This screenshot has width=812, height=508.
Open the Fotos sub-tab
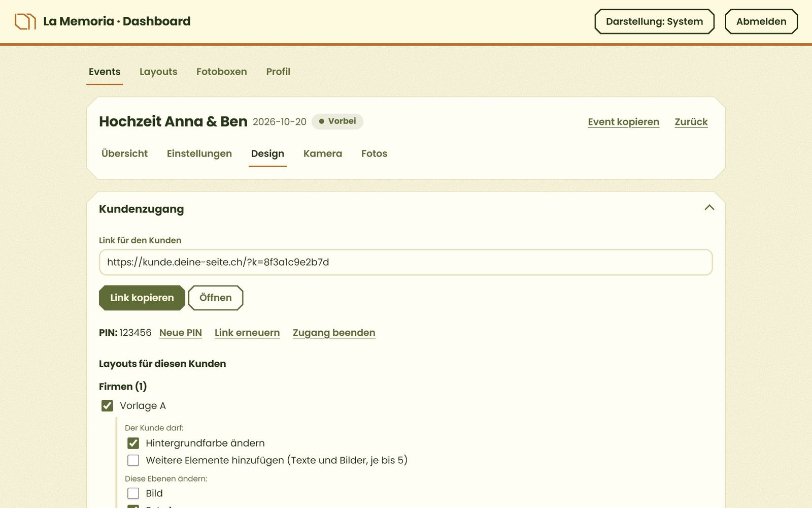tap(374, 153)
